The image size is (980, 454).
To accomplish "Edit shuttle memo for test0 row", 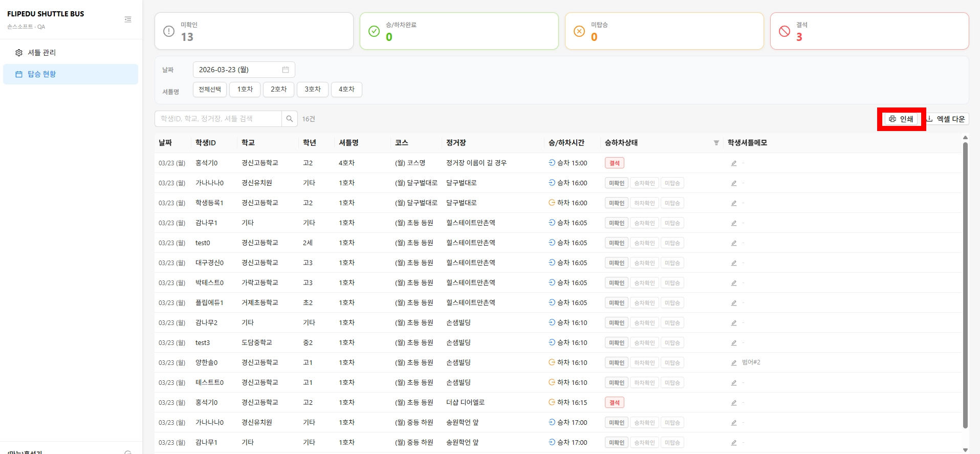I will pos(734,243).
